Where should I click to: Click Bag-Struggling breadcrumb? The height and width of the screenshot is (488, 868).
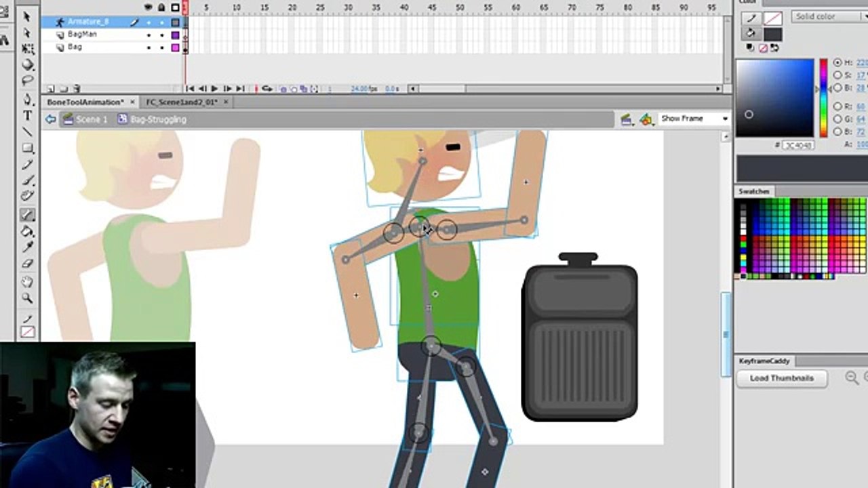pyautogui.click(x=152, y=119)
